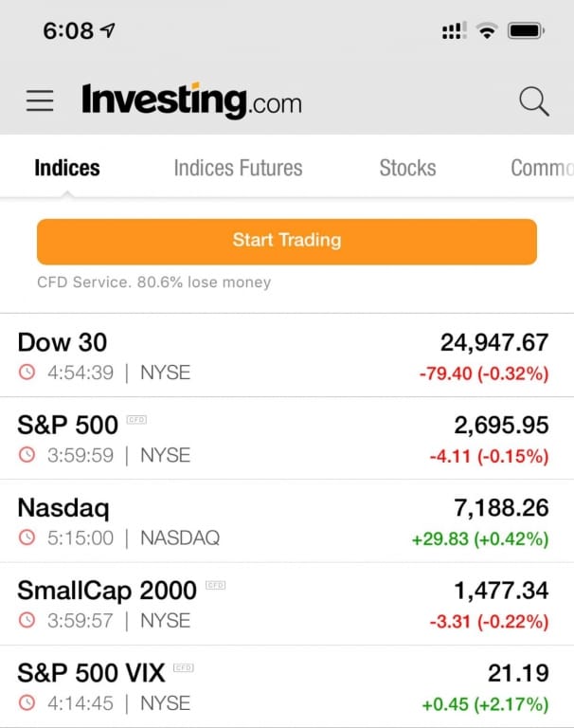Tap the battery status icon
The height and width of the screenshot is (728, 574).
[527, 31]
